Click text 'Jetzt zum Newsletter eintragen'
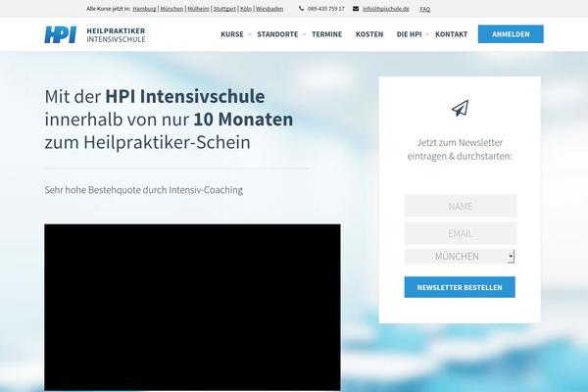588x392 pixels. pos(460,149)
